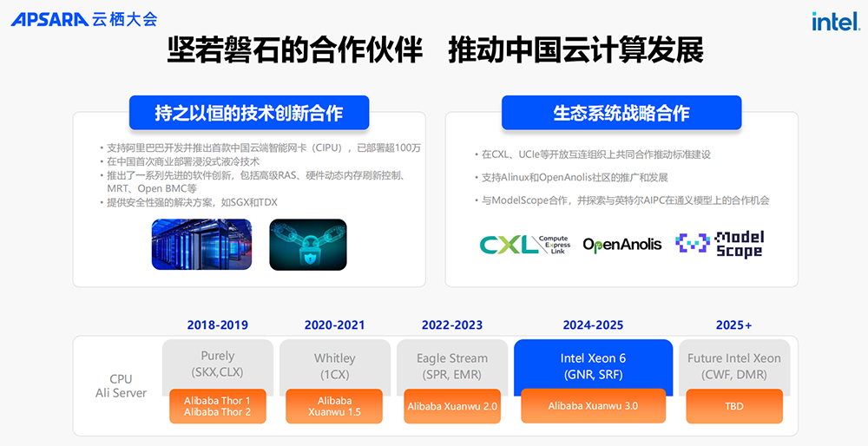Viewport: 868px width, 446px height.
Task: Click the Alibaba Xuanwu 2.0 orange box
Action: click(451, 406)
